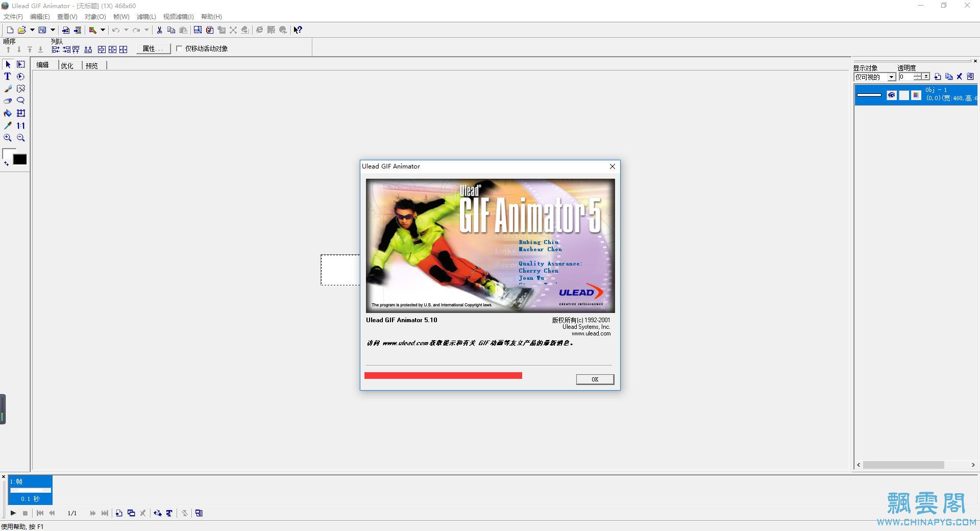This screenshot has width=980, height=531.
Task: Click the black background color swatch
Action: pos(20,159)
